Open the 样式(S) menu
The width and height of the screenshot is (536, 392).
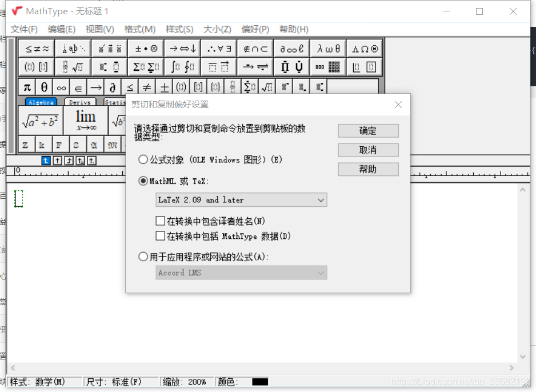pos(179,29)
